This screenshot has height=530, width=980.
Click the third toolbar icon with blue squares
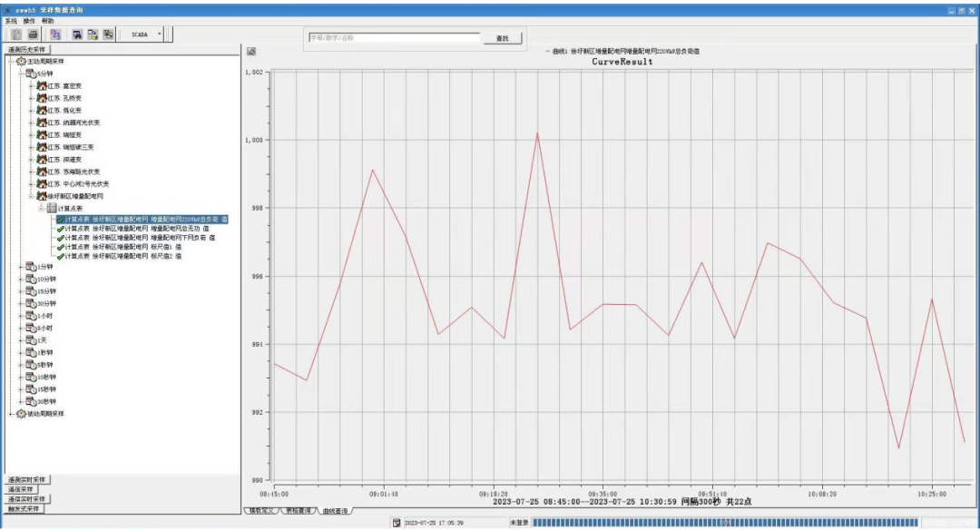(54, 34)
